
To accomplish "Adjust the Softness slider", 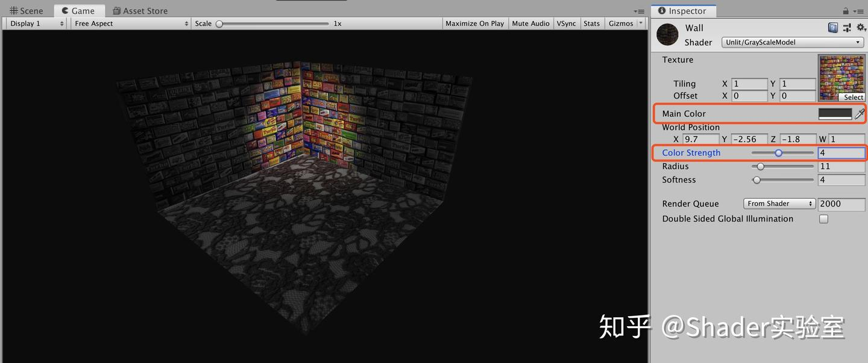I will (x=782, y=179).
